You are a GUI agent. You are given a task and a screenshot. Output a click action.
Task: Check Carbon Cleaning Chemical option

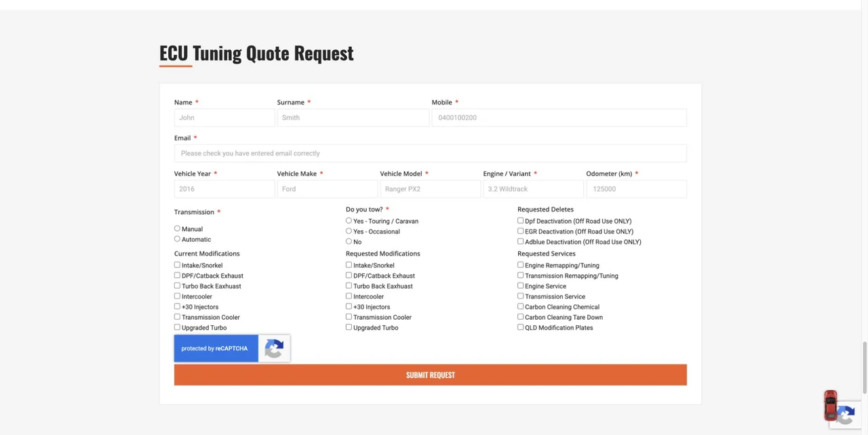(520, 306)
